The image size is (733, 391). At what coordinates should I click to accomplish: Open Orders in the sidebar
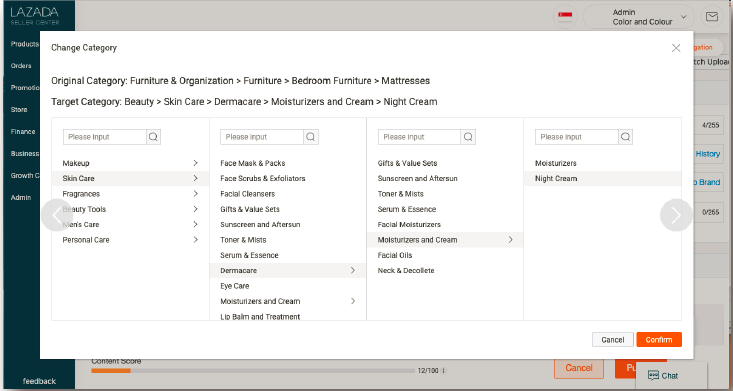[21, 66]
